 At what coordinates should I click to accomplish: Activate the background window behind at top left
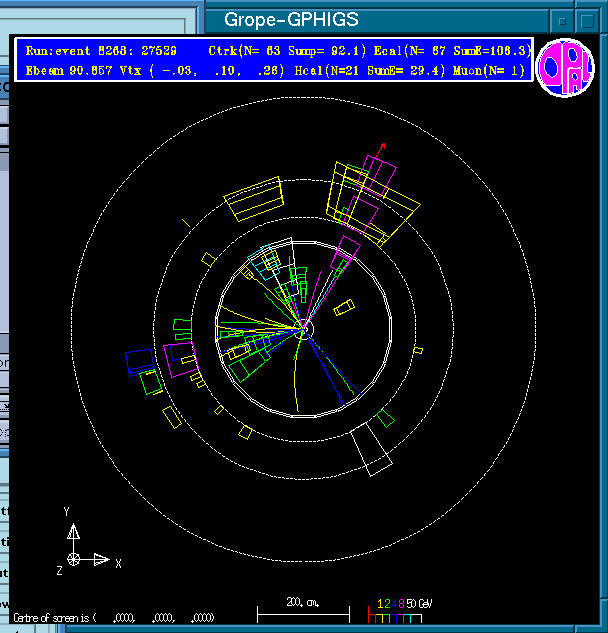point(100,15)
